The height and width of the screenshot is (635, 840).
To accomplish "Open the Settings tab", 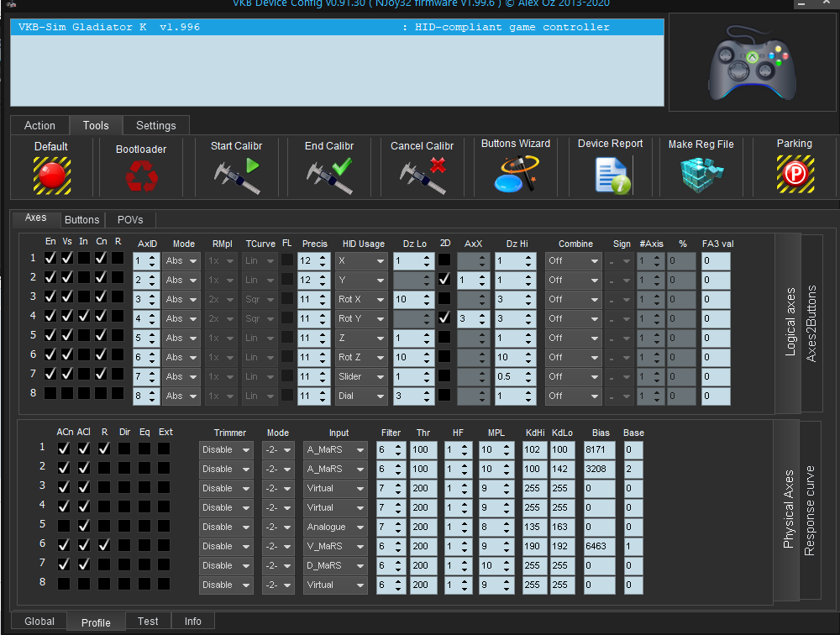I will pyautogui.click(x=156, y=125).
